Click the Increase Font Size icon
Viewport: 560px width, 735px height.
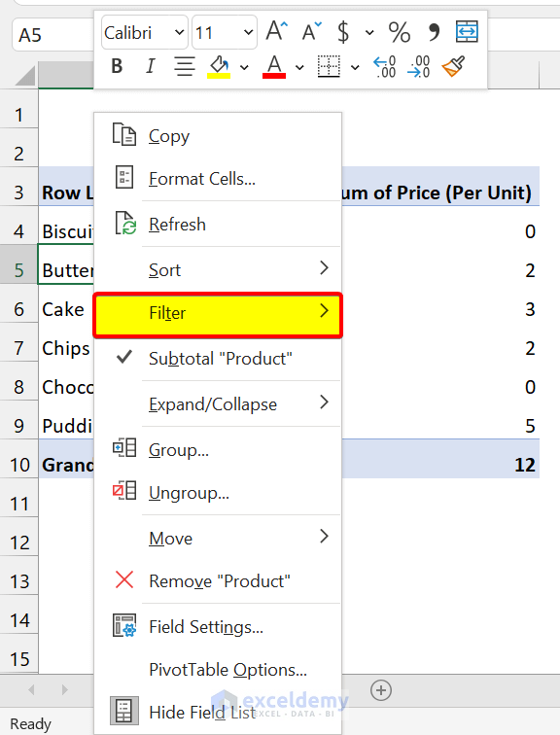(276, 31)
